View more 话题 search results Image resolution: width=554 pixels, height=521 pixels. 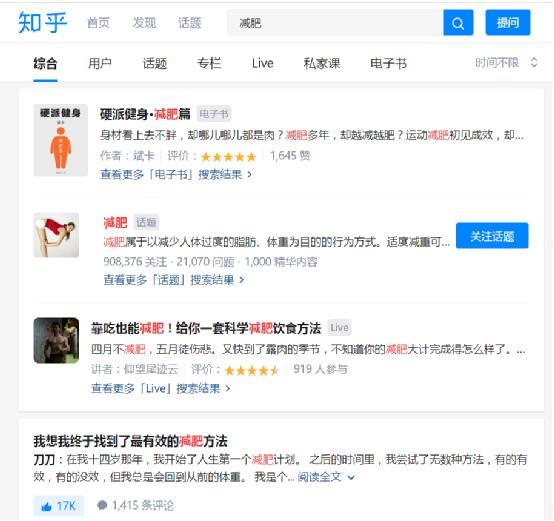click(174, 280)
